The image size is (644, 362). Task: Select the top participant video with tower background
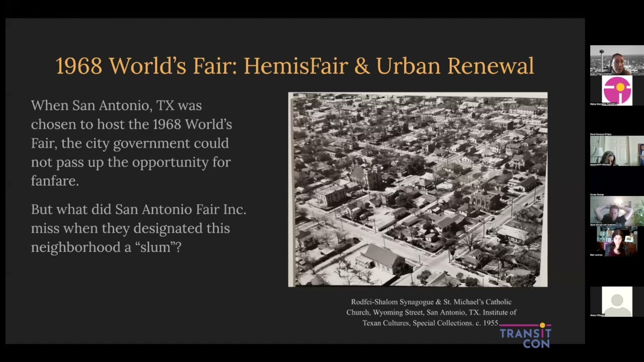pos(617,60)
